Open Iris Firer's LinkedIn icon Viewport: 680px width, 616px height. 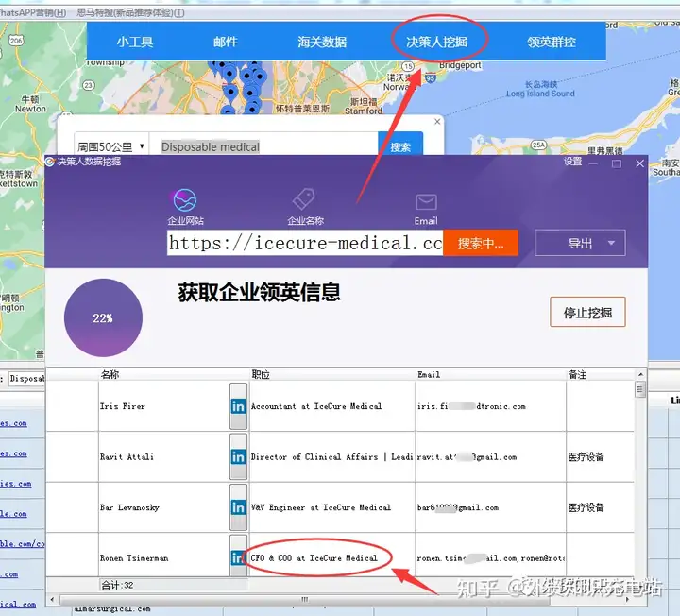click(238, 406)
